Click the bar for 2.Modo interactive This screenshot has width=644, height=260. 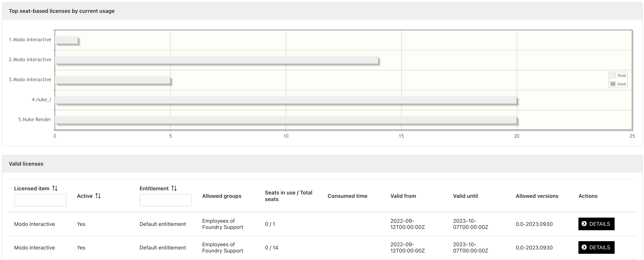[x=216, y=60]
